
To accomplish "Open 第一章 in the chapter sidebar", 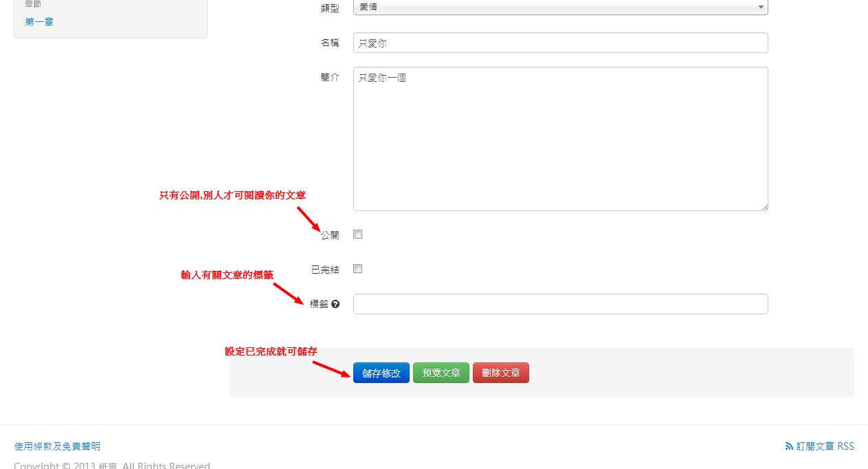I will 39,22.
